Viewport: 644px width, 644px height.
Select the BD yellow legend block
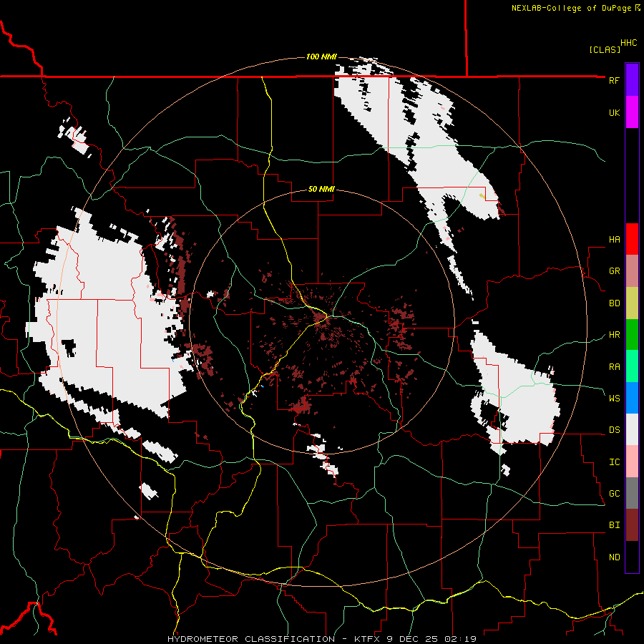[x=632, y=303]
